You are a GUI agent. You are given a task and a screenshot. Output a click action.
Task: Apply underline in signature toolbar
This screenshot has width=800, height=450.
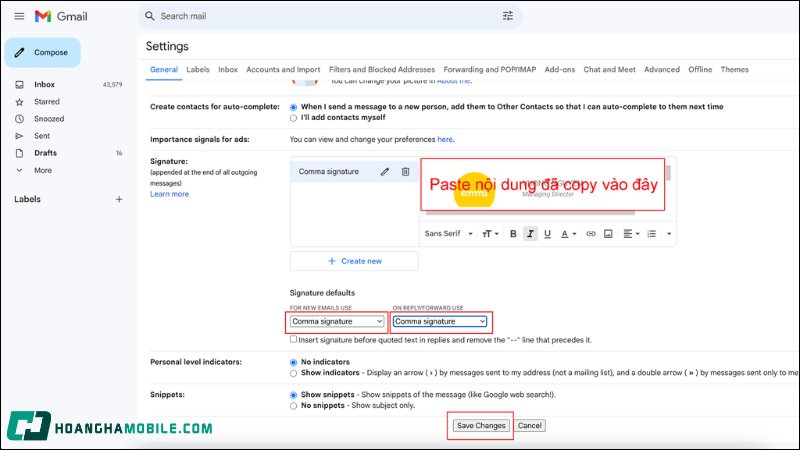pos(547,234)
